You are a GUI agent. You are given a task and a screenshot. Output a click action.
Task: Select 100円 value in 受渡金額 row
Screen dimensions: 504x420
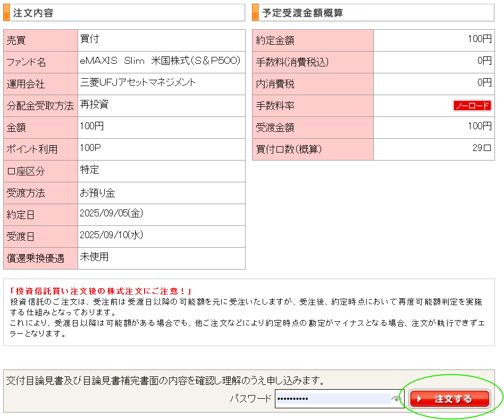point(480,126)
